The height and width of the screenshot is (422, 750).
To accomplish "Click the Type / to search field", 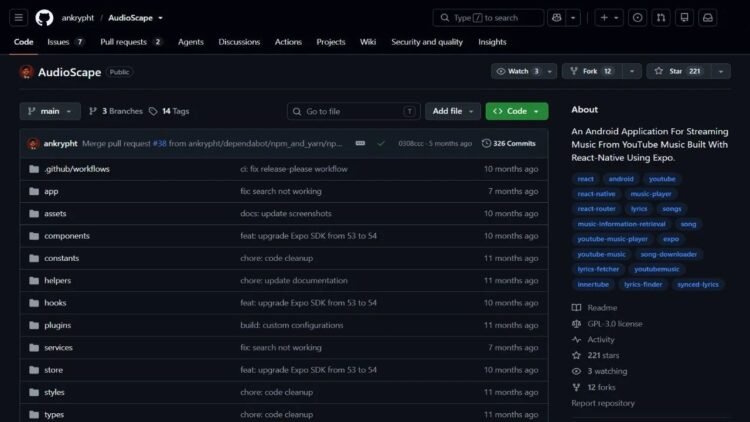I will click(x=488, y=18).
